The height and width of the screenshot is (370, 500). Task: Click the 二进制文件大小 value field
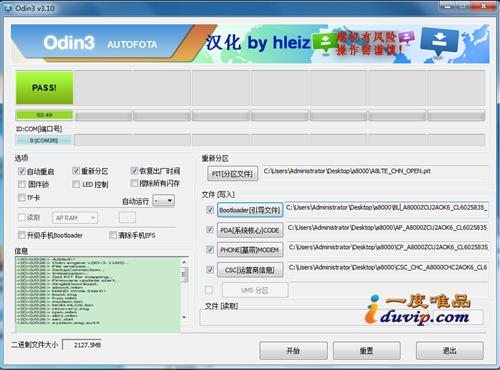82,345
